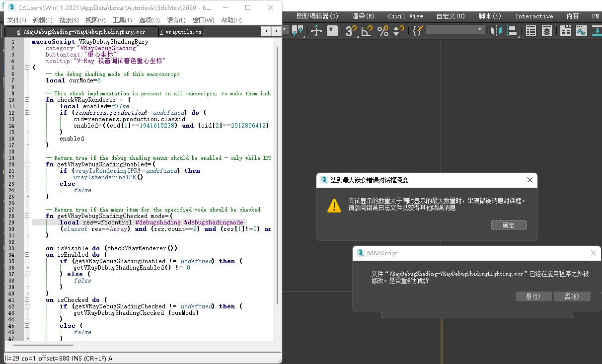
Task: Open 图形编辑器(D) menu in 3ds Max
Action: pyautogui.click(x=317, y=16)
